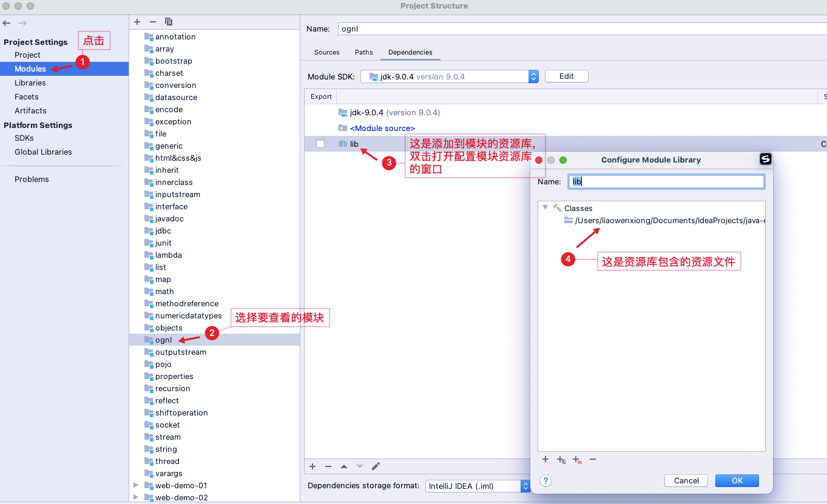Click the forward navigation arrow
The image size is (827, 504).
22,23
